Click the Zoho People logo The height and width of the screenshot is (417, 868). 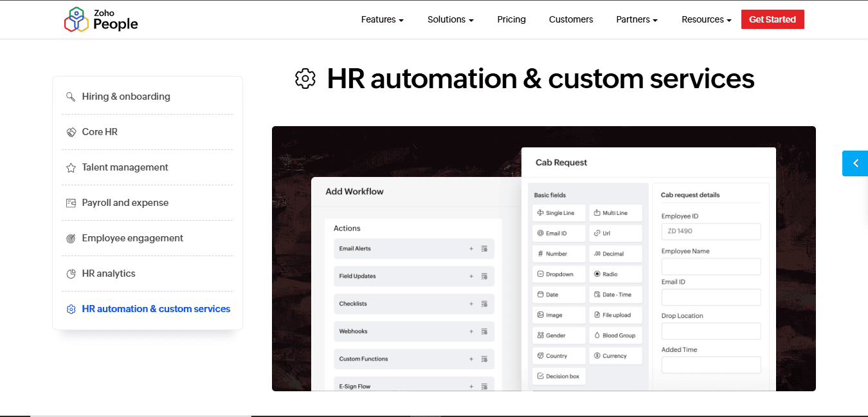coord(101,19)
